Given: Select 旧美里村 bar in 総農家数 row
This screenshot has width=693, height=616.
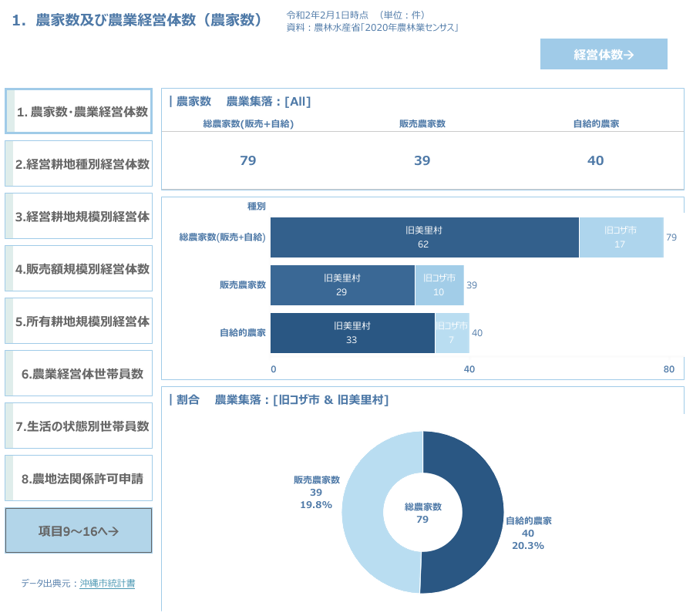Looking at the screenshot, I should click(x=424, y=237).
